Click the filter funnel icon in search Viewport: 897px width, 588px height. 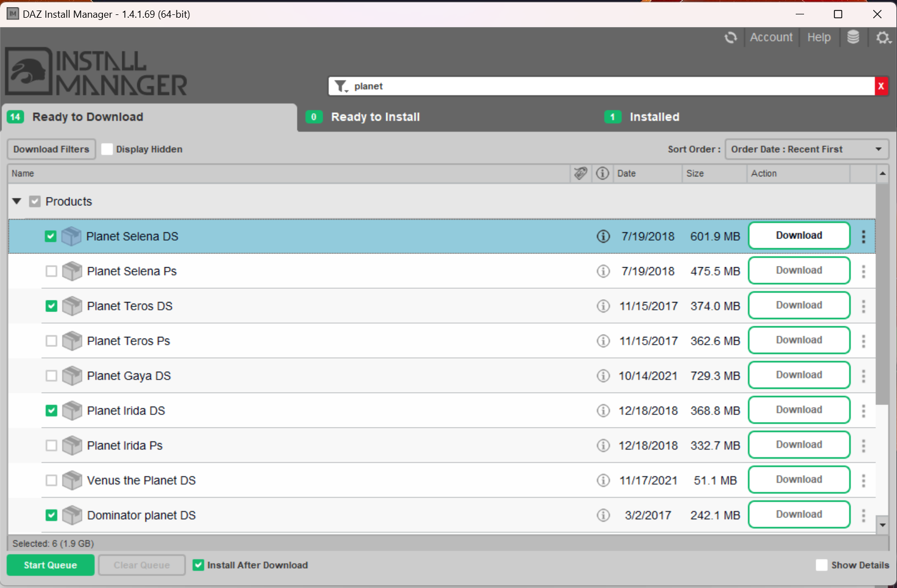click(341, 86)
